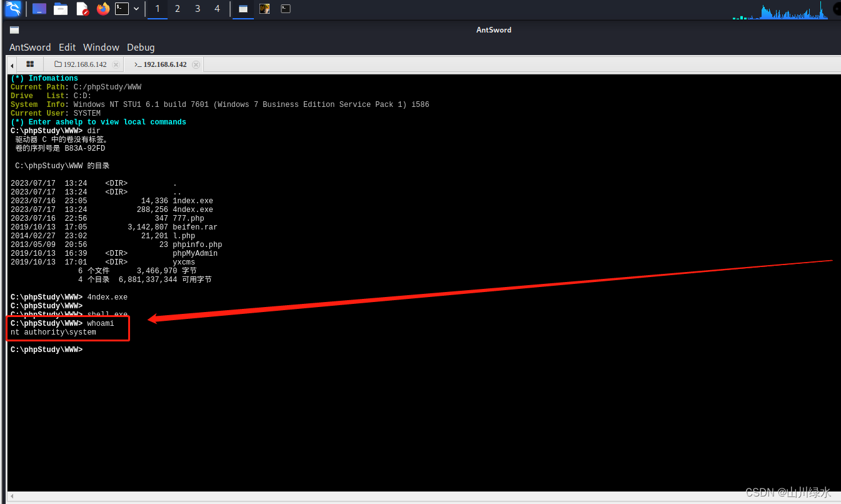The height and width of the screenshot is (504, 841).
Task: Click the show desktop panel icon
Action: (39, 9)
